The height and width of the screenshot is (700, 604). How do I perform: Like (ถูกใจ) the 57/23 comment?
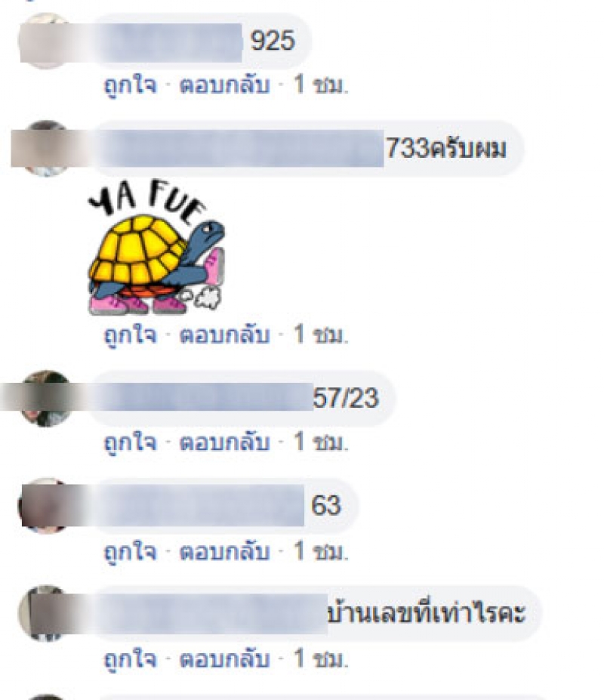coord(131,443)
